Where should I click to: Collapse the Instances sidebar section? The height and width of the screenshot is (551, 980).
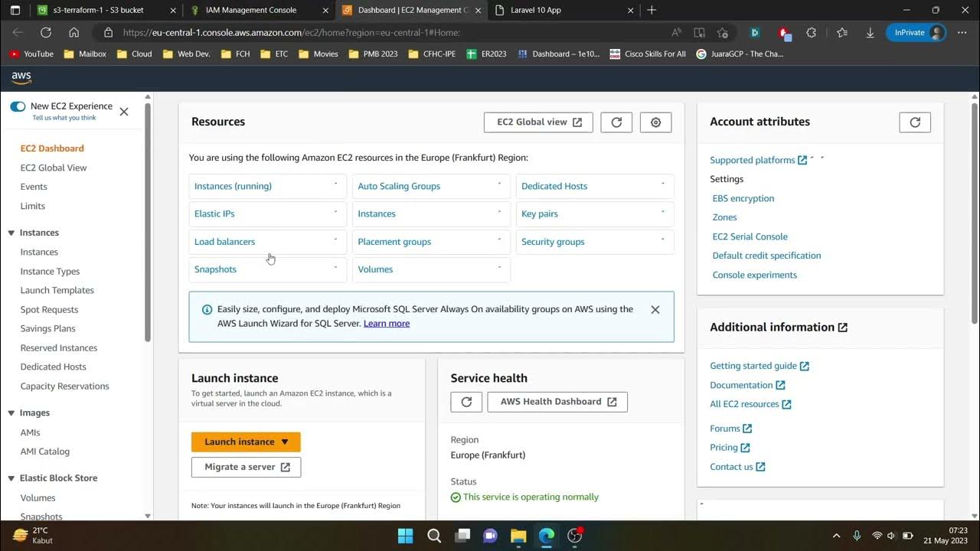[x=11, y=233]
